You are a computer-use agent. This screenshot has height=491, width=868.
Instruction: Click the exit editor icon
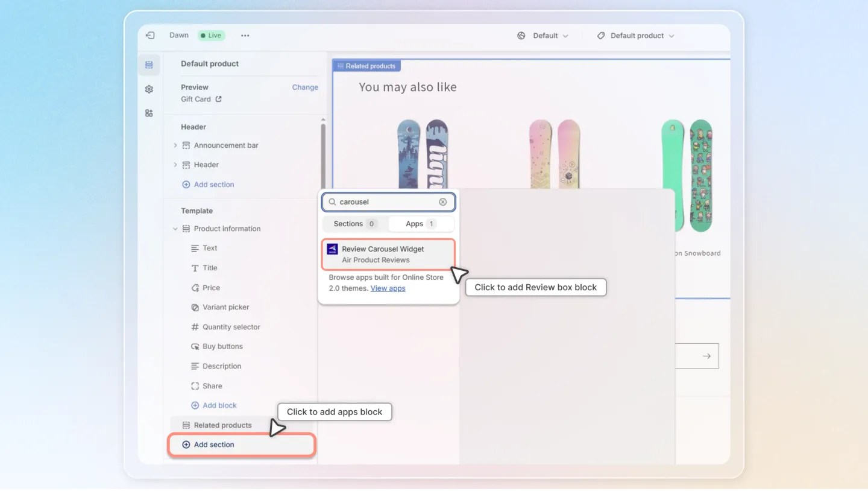point(150,36)
